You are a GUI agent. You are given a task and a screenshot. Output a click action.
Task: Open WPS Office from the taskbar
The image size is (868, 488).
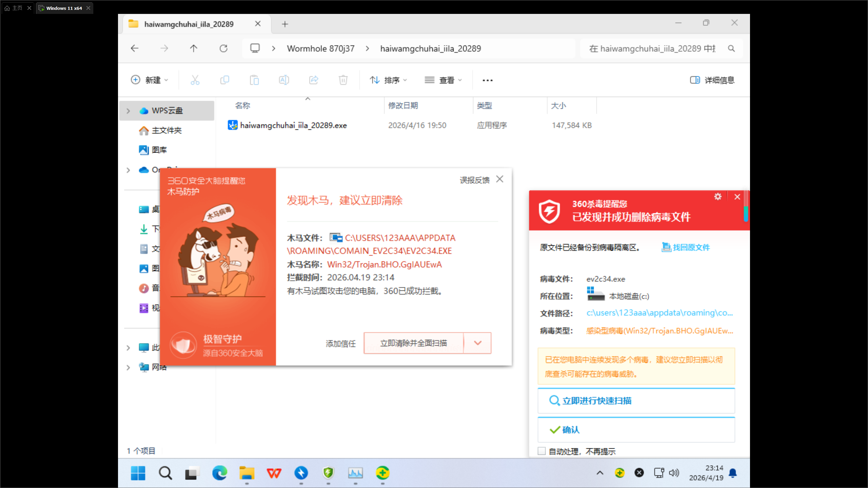tap(274, 473)
